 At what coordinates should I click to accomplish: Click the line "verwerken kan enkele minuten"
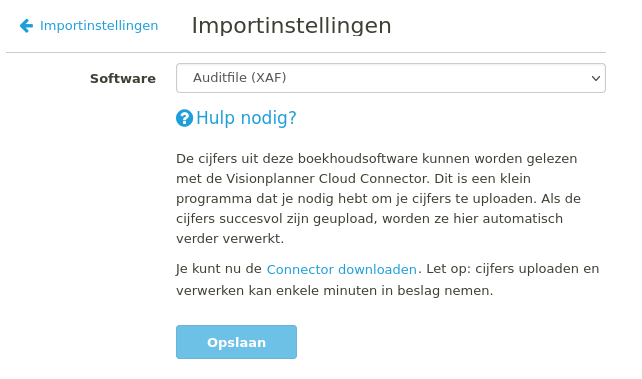[335, 291]
